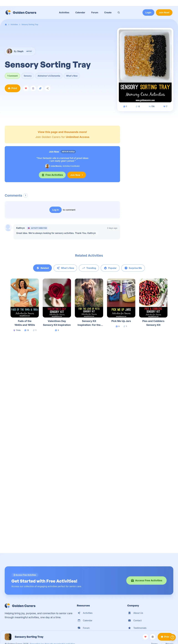
Task: Click the orange Print button
Action: pos(12,88)
